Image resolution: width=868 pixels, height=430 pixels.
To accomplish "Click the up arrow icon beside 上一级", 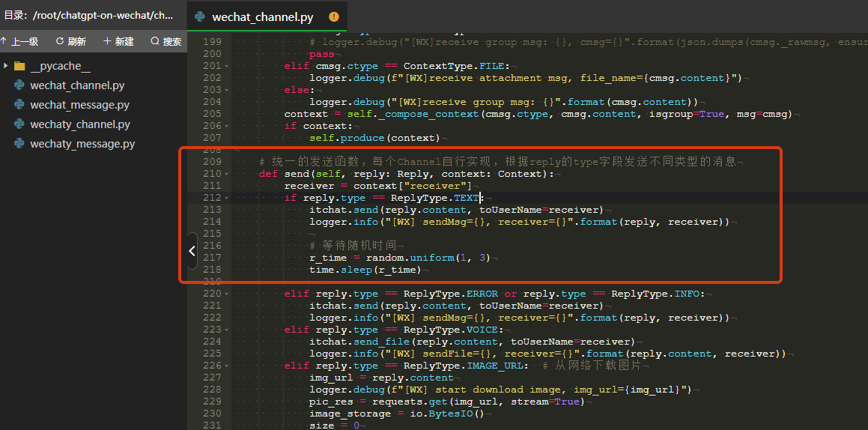I will click(3, 41).
